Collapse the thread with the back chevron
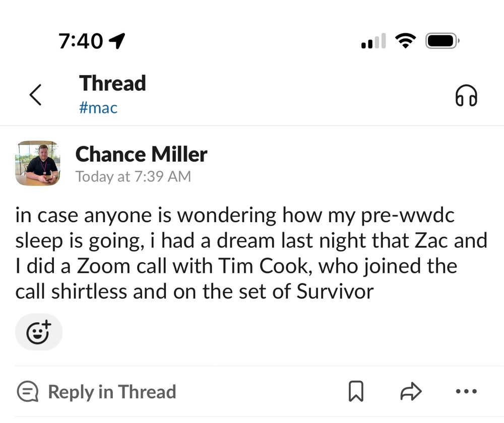 click(35, 95)
